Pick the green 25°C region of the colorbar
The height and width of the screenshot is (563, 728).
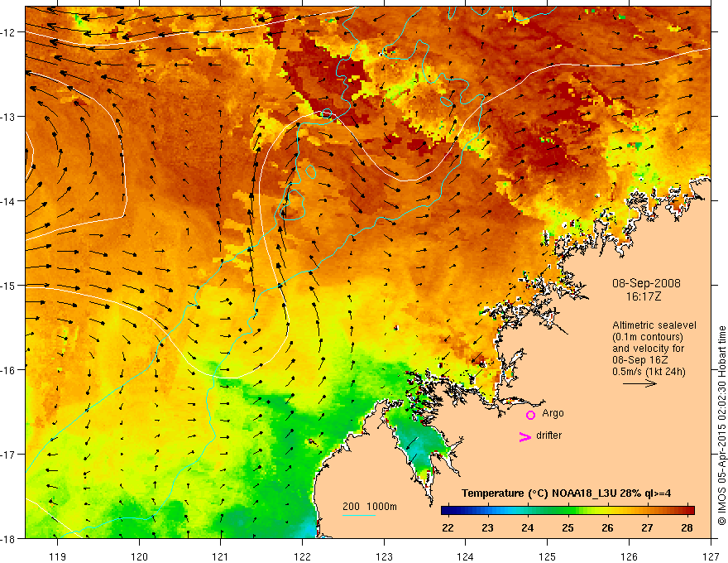coord(568,510)
